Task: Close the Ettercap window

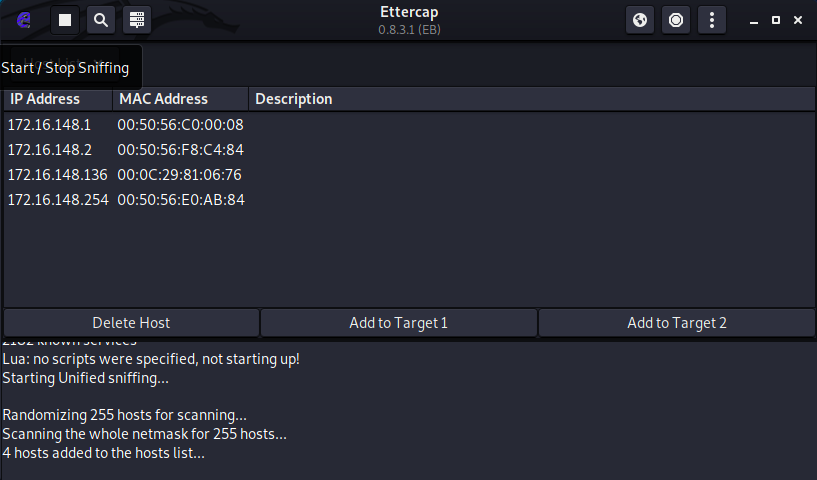Action: (x=798, y=20)
